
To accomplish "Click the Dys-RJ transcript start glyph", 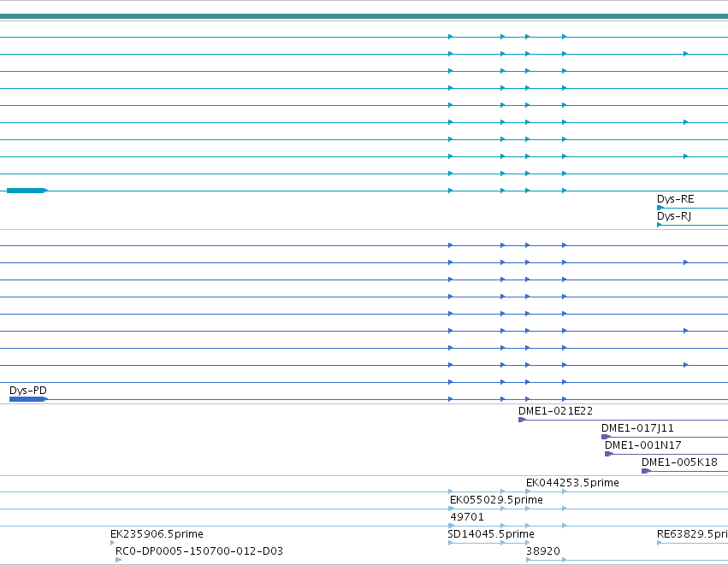I will click(660, 225).
